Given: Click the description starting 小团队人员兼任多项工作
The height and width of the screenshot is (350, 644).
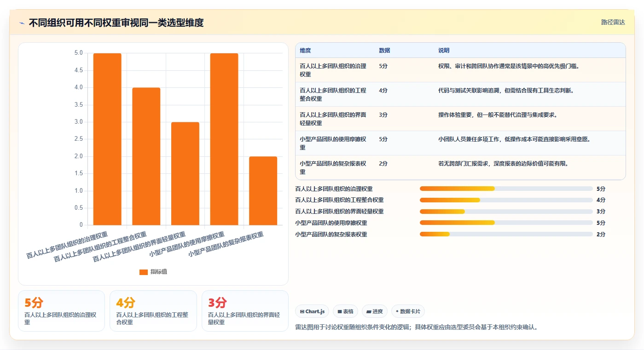Looking at the screenshot, I should [514, 139].
